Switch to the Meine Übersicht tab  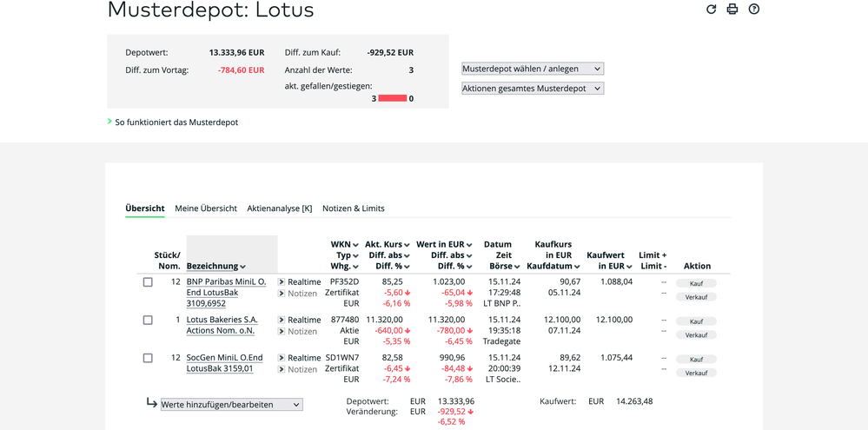(206, 208)
